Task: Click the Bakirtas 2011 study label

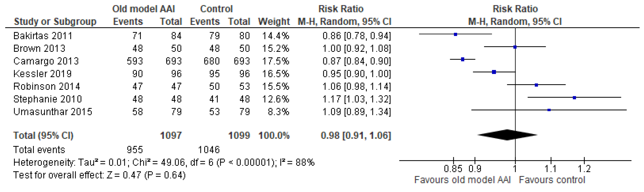Action: [43, 36]
